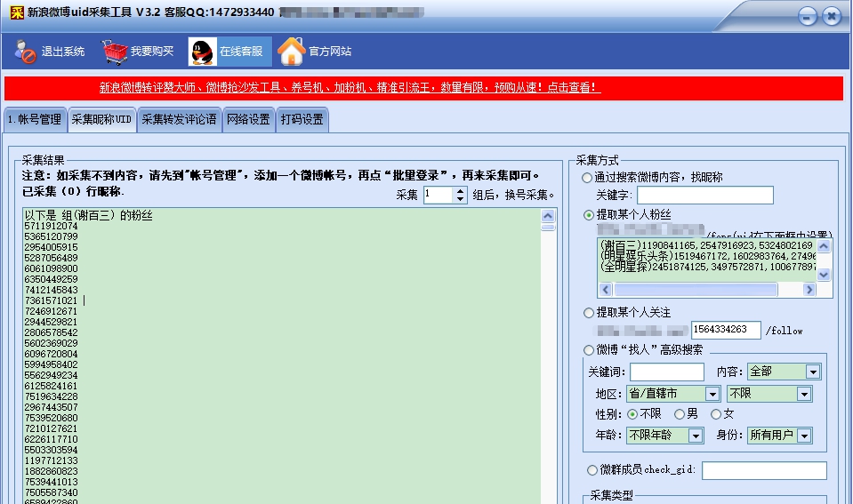Select 提取某个人粉丝 radio button
The image size is (853, 504).
coord(588,215)
